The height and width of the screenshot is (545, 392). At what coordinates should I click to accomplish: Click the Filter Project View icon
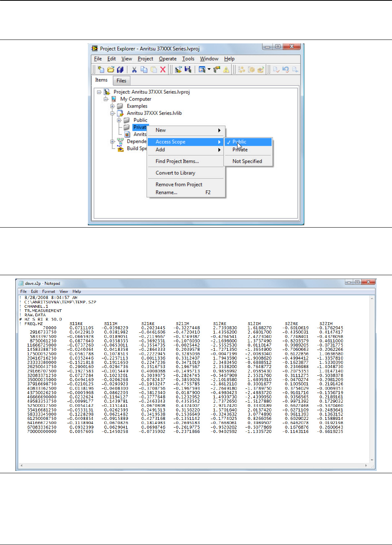coord(202,69)
